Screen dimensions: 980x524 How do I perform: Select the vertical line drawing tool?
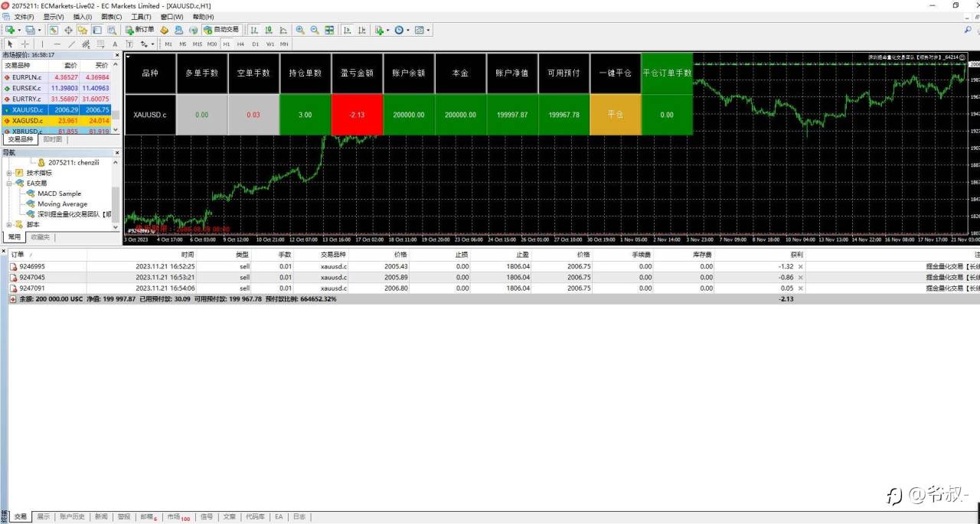coord(42,44)
